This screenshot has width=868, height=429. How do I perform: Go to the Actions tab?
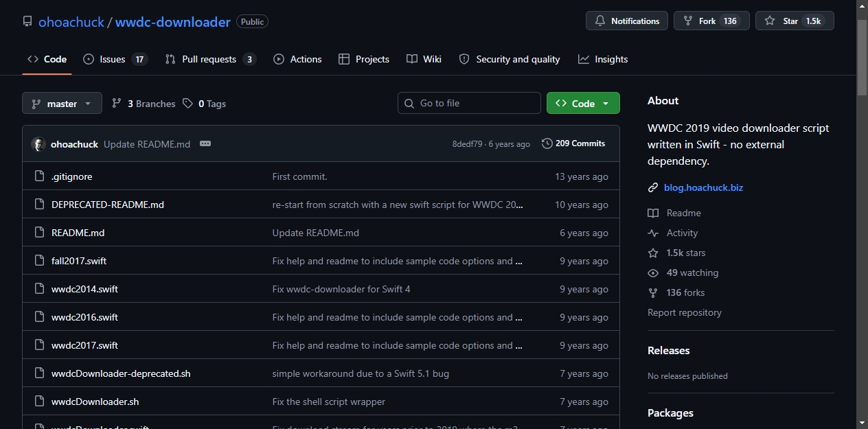coord(297,59)
